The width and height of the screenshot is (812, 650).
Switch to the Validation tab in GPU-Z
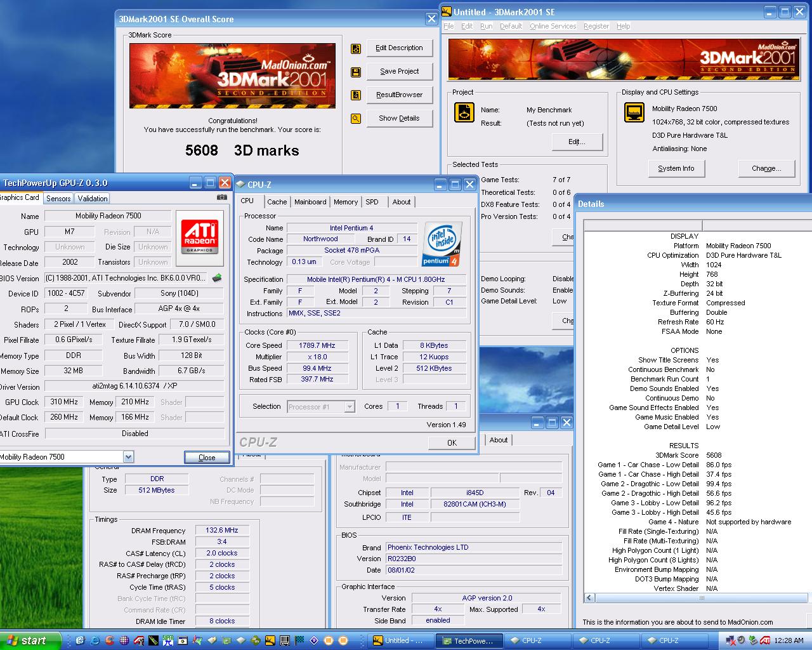(x=93, y=199)
